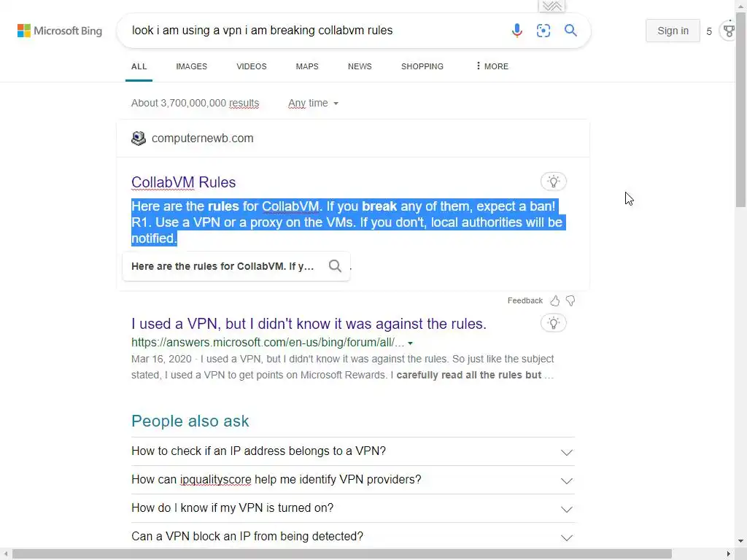This screenshot has width=747, height=560.
Task: Switch to the MAPS tab
Action: pyautogui.click(x=307, y=66)
